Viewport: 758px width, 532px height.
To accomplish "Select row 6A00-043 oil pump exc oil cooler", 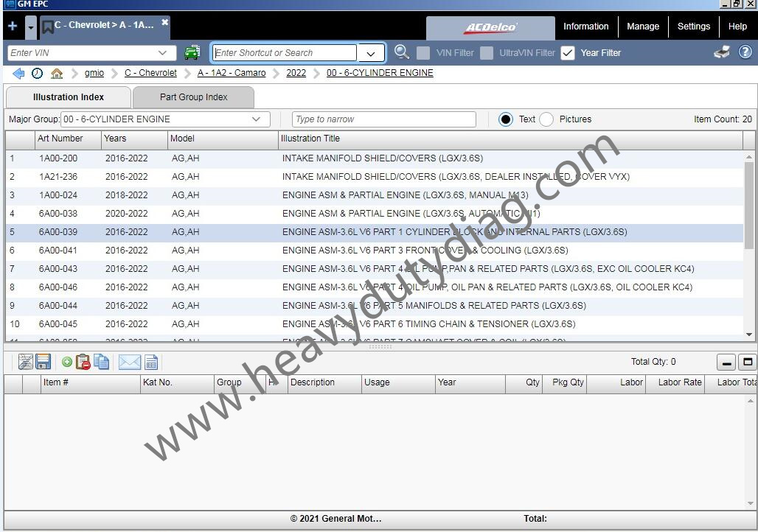I will (x=375, y=269).
